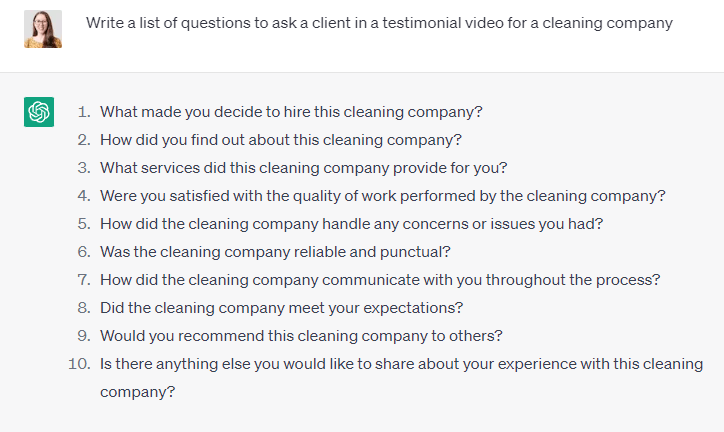724x432 pixels.
Task: Select the question about recommending to others
Action: [x=301, y=336]
